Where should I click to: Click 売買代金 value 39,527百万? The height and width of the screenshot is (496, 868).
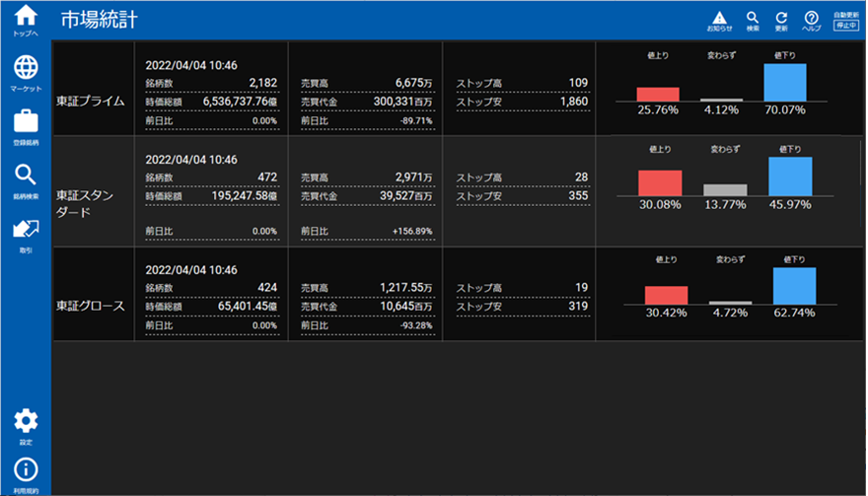406,195
